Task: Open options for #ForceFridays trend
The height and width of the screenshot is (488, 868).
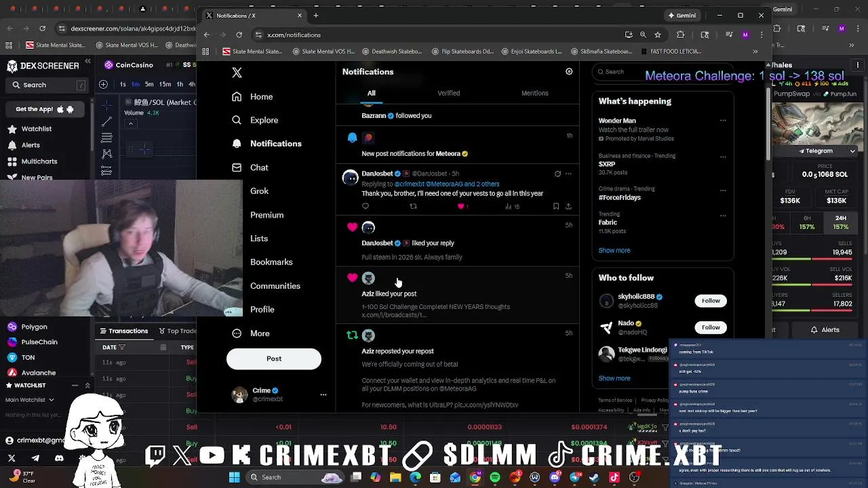Action: 723,189
